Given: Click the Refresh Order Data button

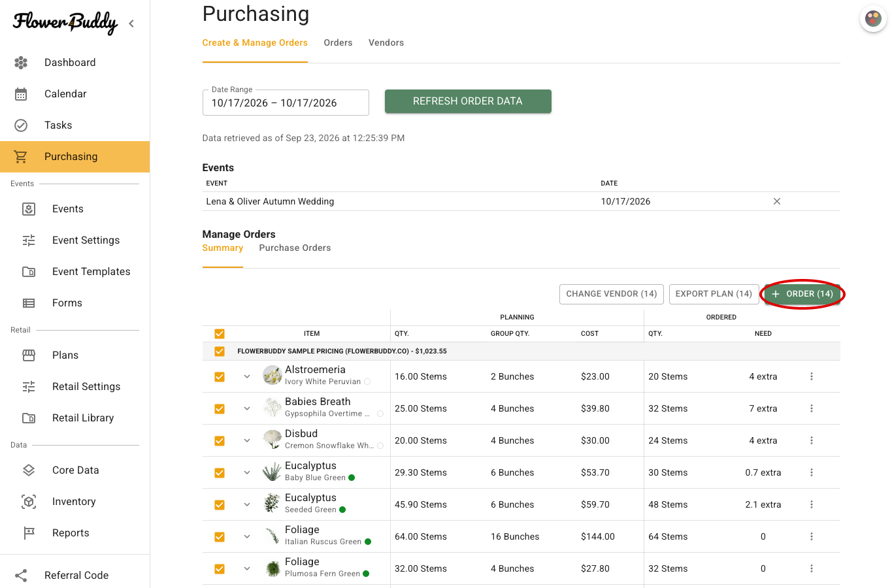Looking at the screenshot, I should click(x=468, y=101).
